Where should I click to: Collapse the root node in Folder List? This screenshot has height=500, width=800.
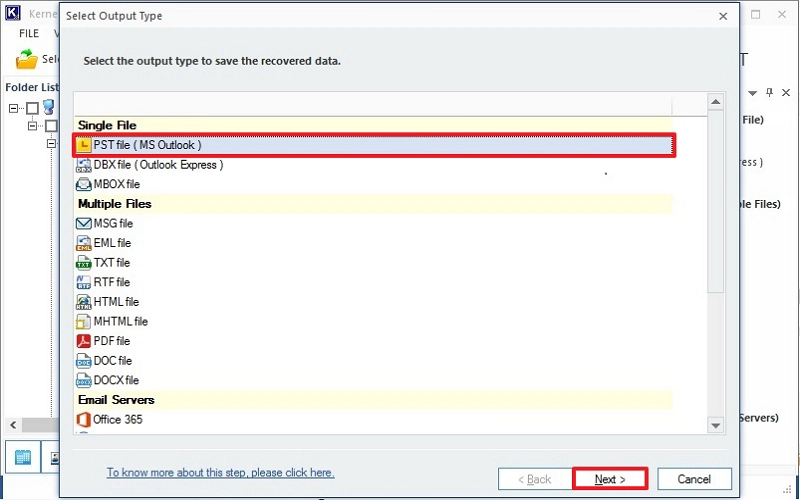click(13, 108)
